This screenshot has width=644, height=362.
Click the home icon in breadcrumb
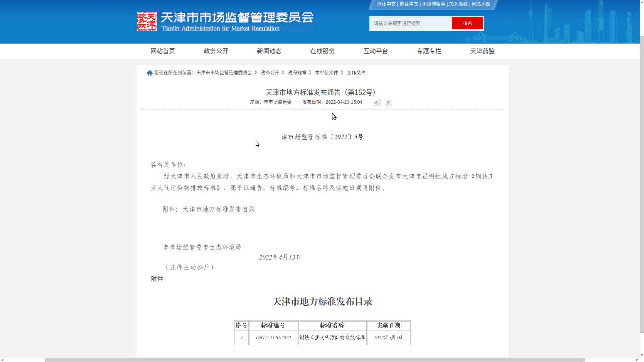point(149,73)
